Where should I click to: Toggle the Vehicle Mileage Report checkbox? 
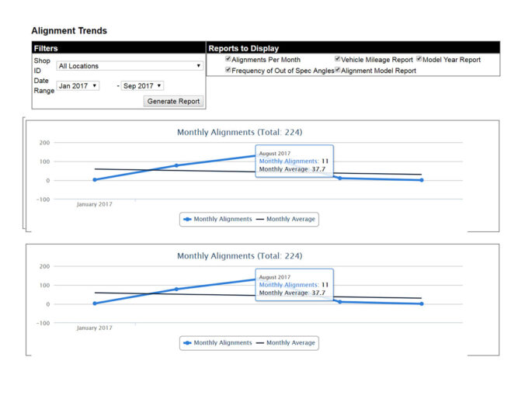(338, 59)
